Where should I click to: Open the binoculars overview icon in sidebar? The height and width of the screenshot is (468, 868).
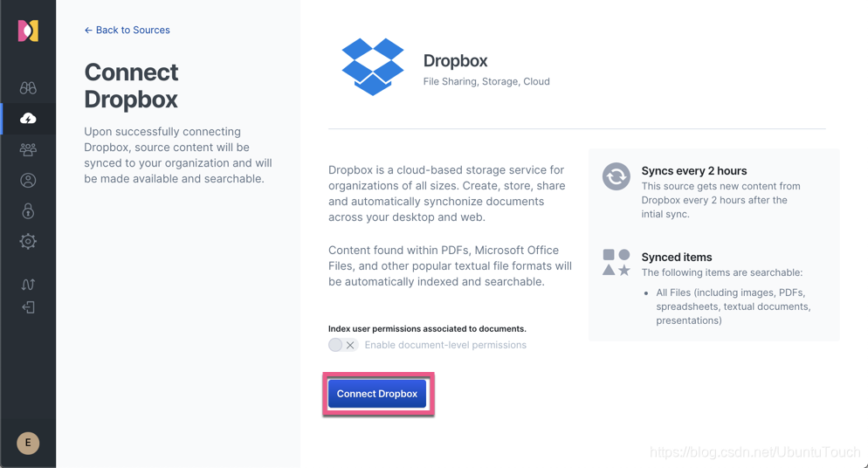point(28,88)
